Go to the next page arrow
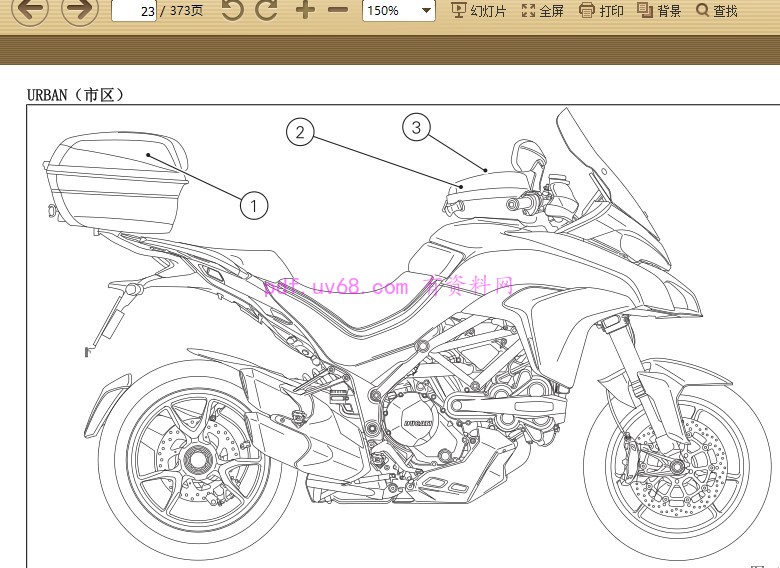The height and width of the screenshot is (568, 780). (x=80, y=11)
